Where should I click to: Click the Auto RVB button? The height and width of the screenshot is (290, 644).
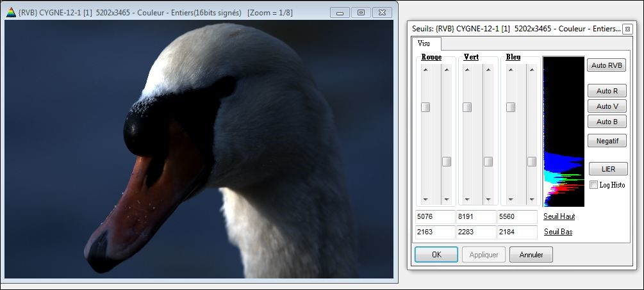click(606, 65)
